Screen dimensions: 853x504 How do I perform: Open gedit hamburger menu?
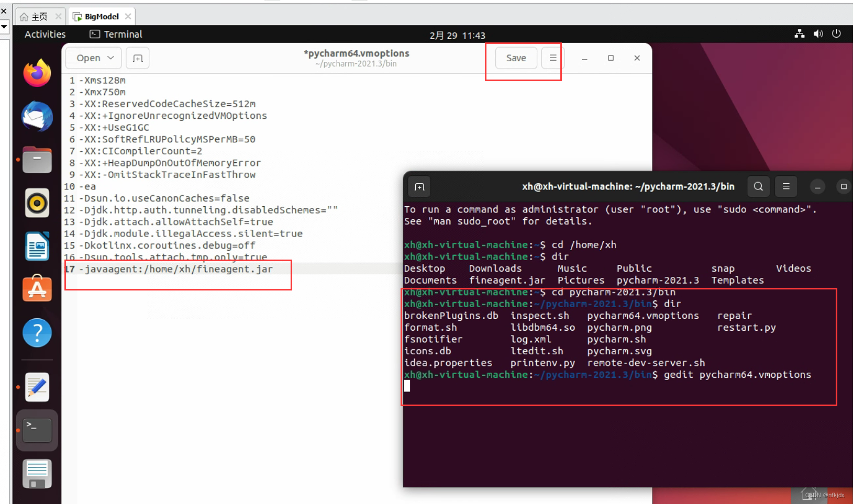pyautogui.click(x=553, y=58)
